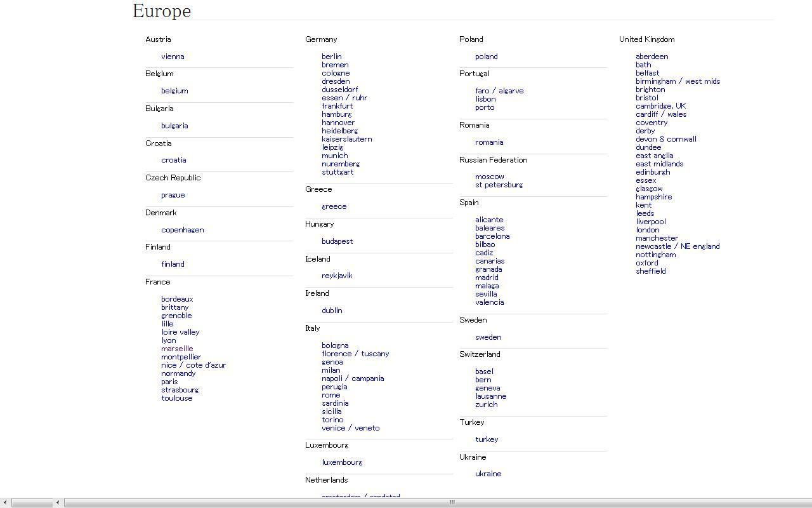Click the belgium link under the Belgium heading
Image resolution: width=812 pixels, height=508 pixels.
pyautogui.click(x=174, y=91)
